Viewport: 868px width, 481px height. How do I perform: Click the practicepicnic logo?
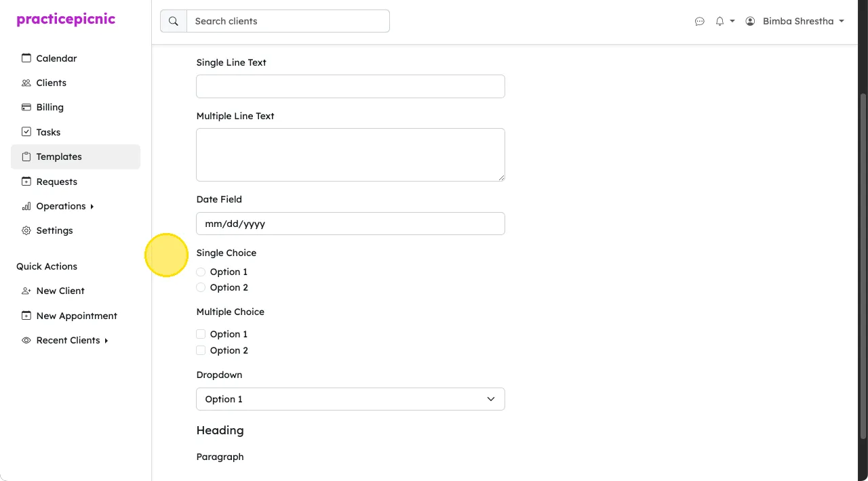(x=66, y=20)
